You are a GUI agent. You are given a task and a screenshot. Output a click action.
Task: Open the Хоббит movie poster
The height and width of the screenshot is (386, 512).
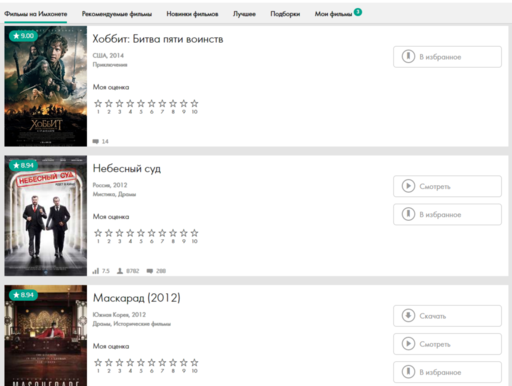click(x=46, y=86)
